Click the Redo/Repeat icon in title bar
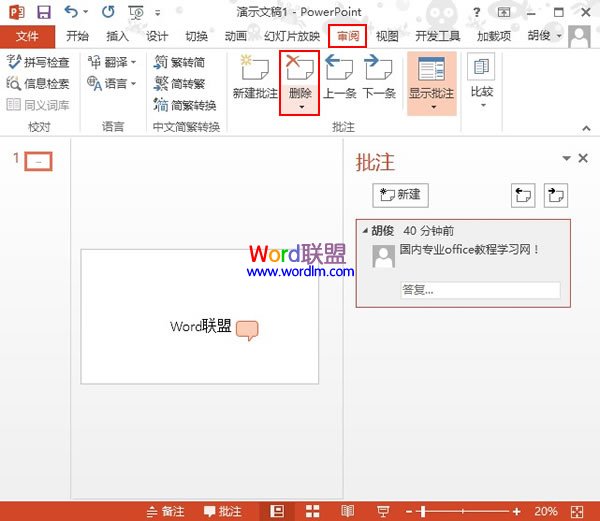 [x=108, y=12]
